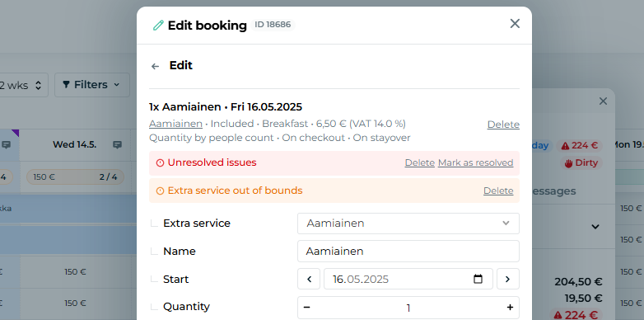Click the Unresolved issues alert icon

click(161, 162)
